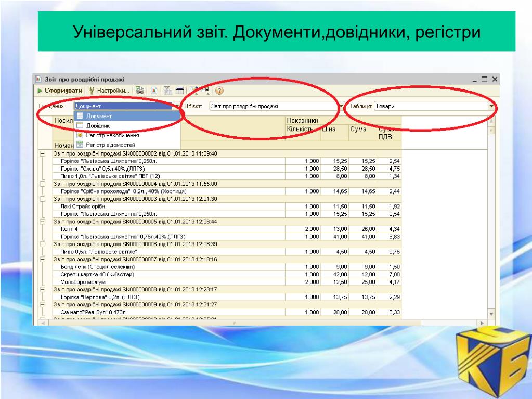Select row Пиво 1,0л. "Львівське світле" ПЕТ (12)
Image resolution: width=532 pixels, height=399 pixels.
tap(227, 176)
